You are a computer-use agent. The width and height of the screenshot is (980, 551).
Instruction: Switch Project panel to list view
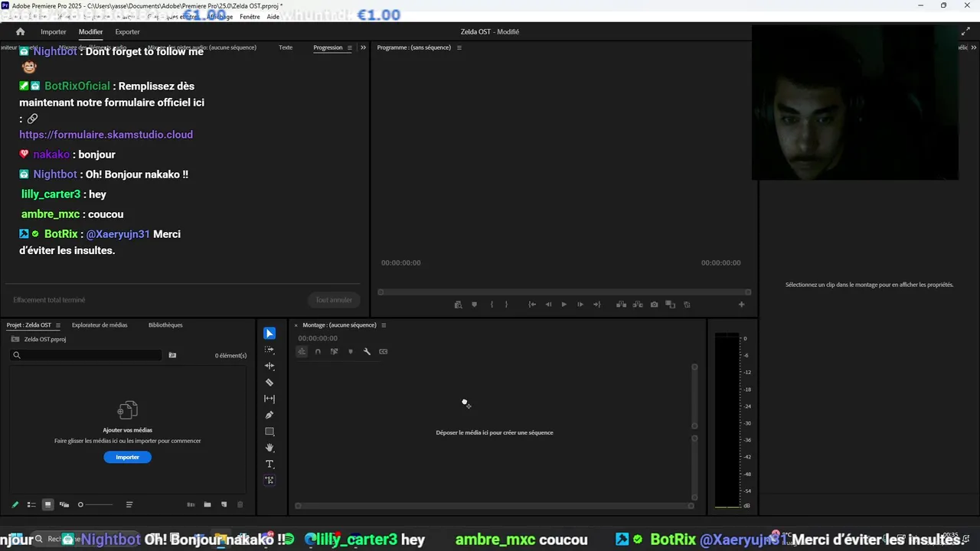(x=31, y=504)
